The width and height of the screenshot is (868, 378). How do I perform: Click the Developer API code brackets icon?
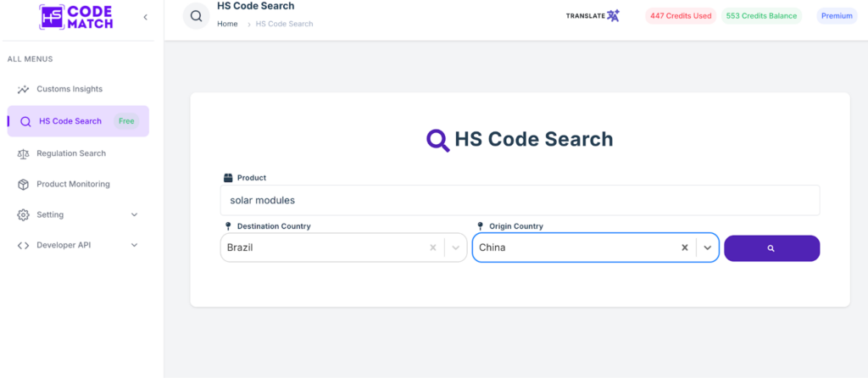[23, 245]
